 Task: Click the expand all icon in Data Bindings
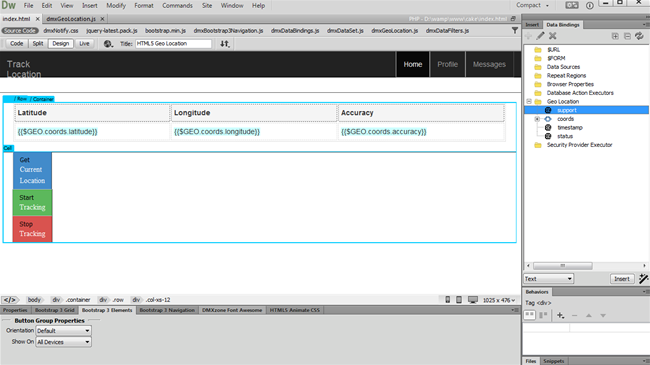[615, 36]
